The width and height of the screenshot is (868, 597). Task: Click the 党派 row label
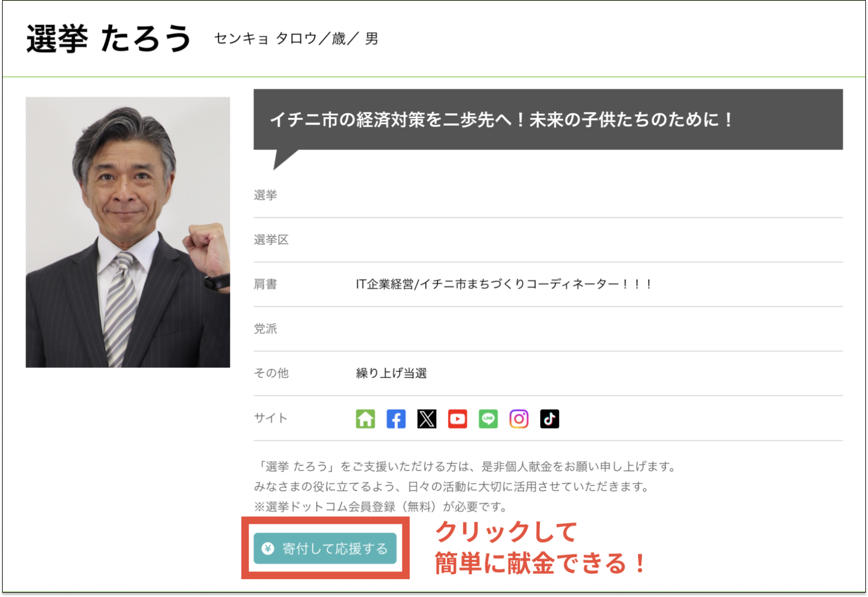[265, 328]
